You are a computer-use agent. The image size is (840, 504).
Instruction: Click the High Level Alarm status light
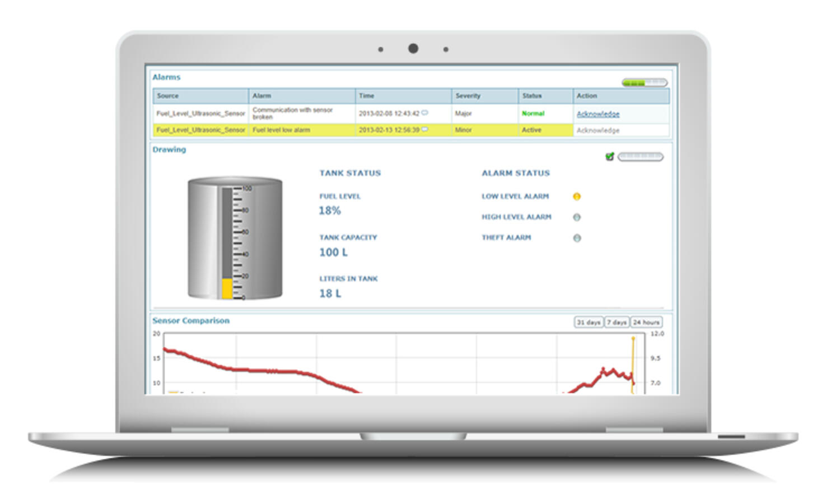577,217
